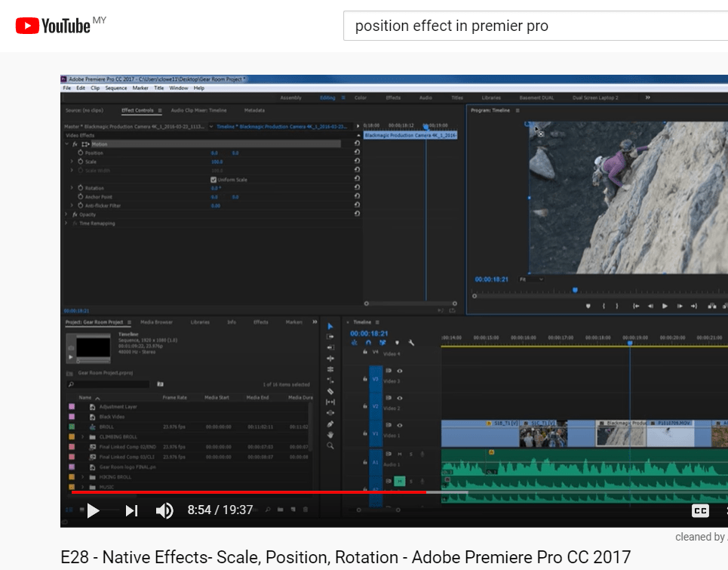This screenshot has width=728, height=570.
Task: Click the red YouTube progress bar
Action: [249, 492]
